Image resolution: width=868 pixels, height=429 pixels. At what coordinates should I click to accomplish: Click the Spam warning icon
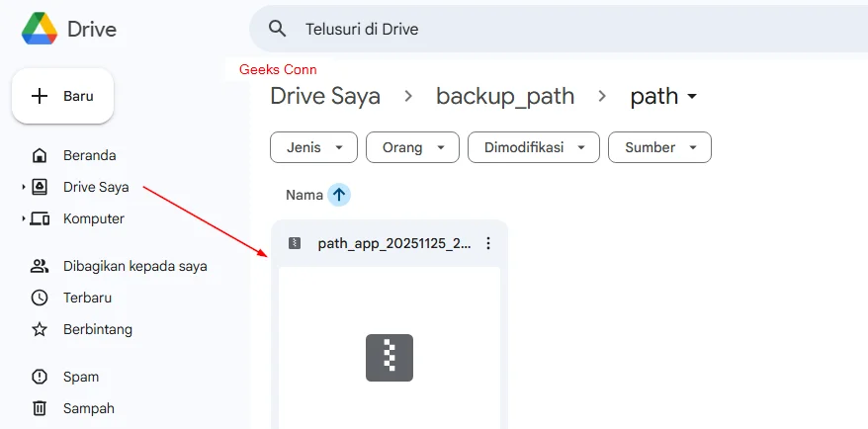40,377
